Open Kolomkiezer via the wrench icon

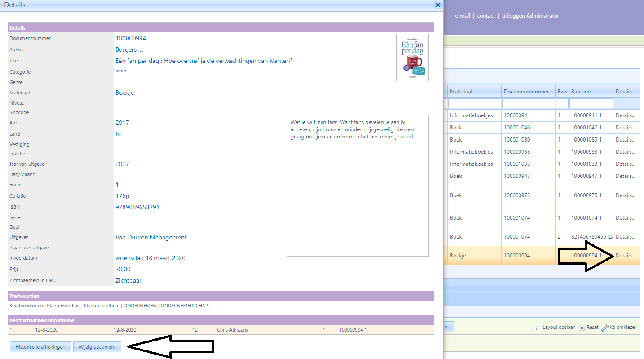point(604,328)
